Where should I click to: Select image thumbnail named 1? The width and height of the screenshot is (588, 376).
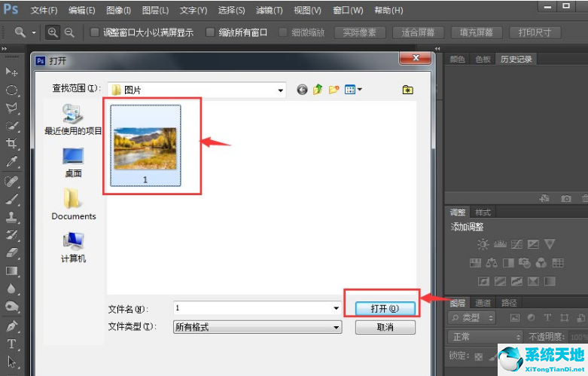[x=145, y=145]
